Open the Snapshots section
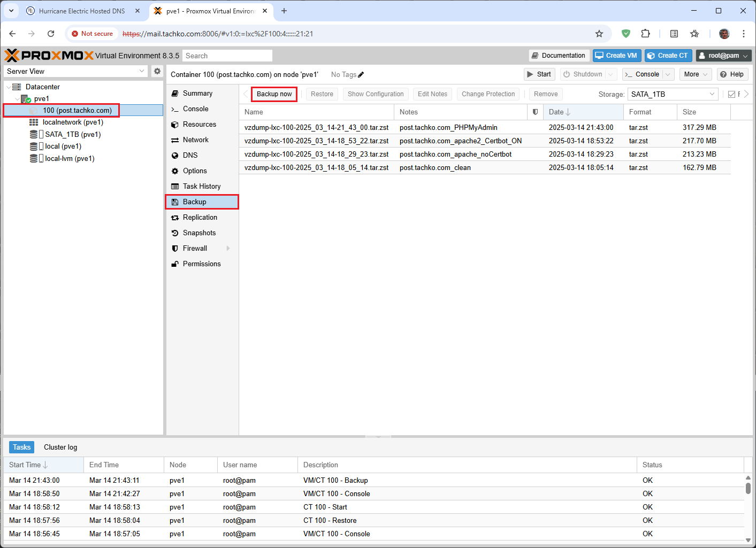The width and height of the screenshot is (756, 548). [202, 233]
